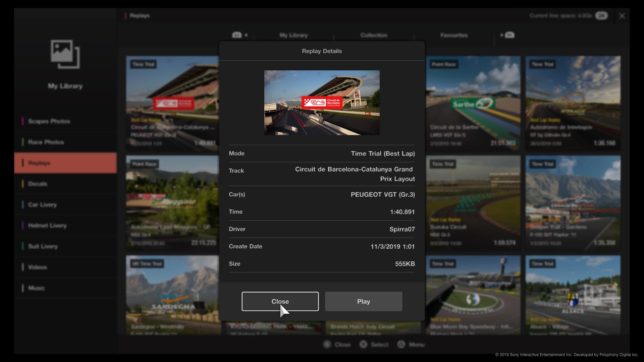This screenshot has height=362, width=644.
Task: Select the Sardegna VR Time Trial thumbnail
Action: point(173,296)
